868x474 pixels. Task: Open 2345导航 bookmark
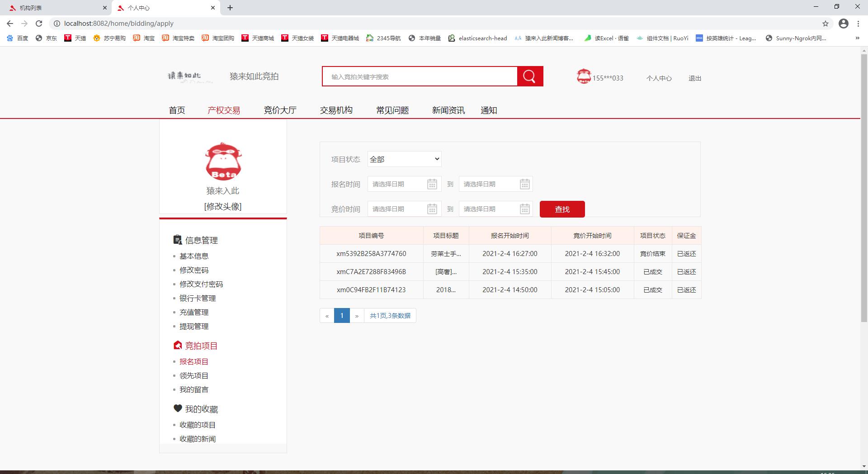(383, 38)
